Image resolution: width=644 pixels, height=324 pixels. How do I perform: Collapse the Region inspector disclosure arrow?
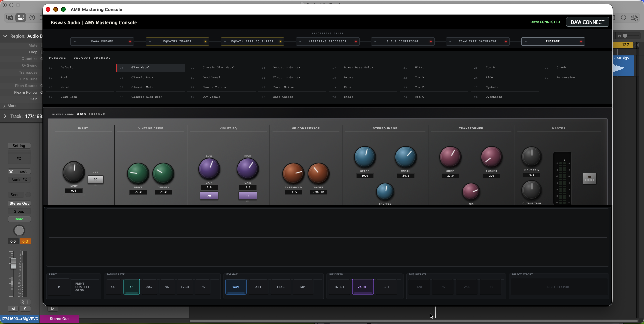pos(5,36)
